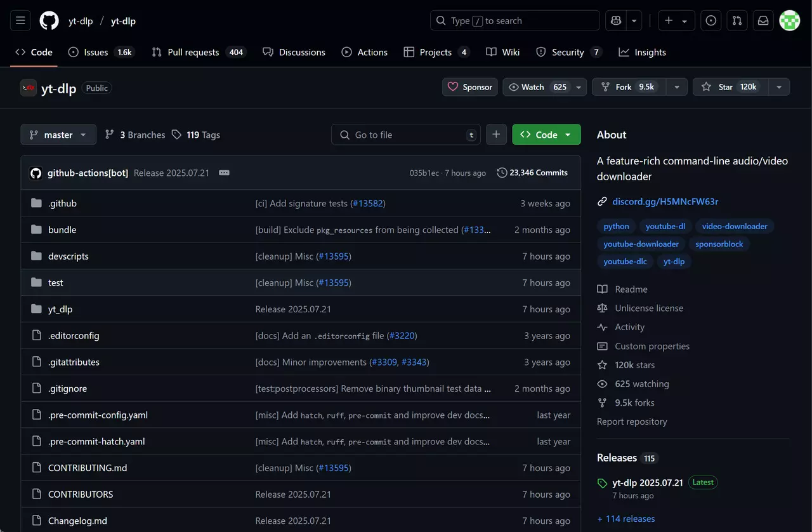Open the master branch dropdown
This screenshot has height=532, width=812.
pos(58,135)
